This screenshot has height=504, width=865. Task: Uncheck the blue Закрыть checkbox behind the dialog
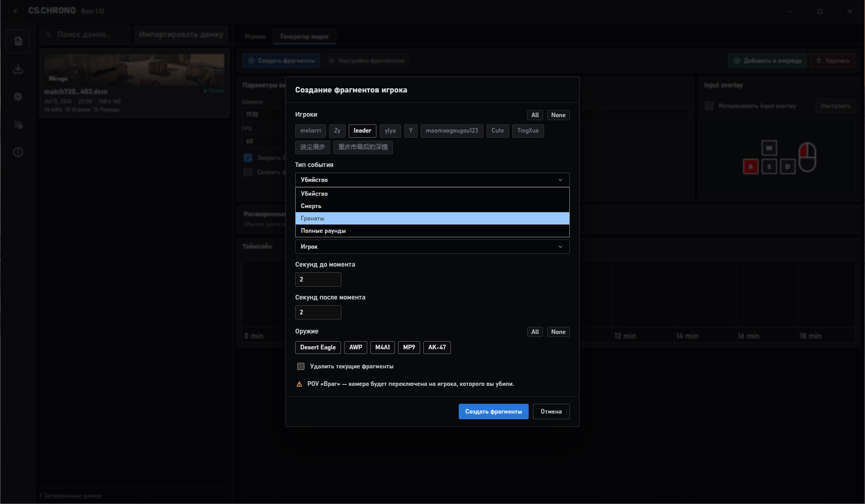coord(248,158)
